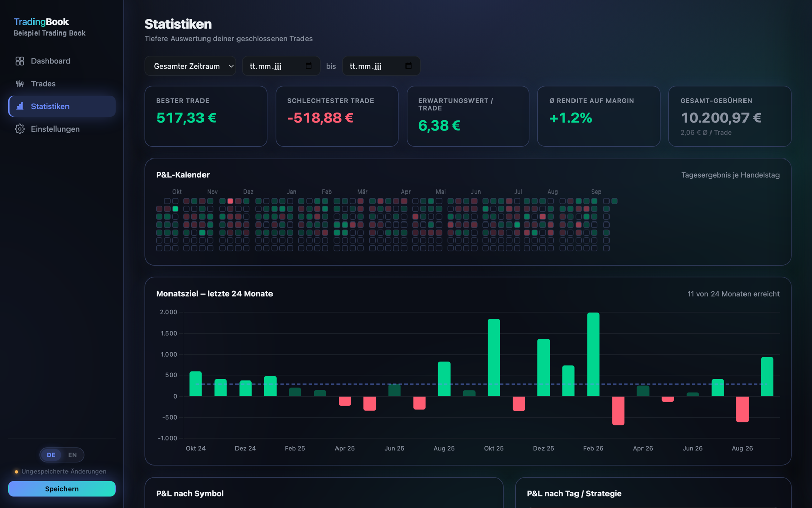
Task: Click the 'Feb 26' axis label
Action: [x=593, y=448]
